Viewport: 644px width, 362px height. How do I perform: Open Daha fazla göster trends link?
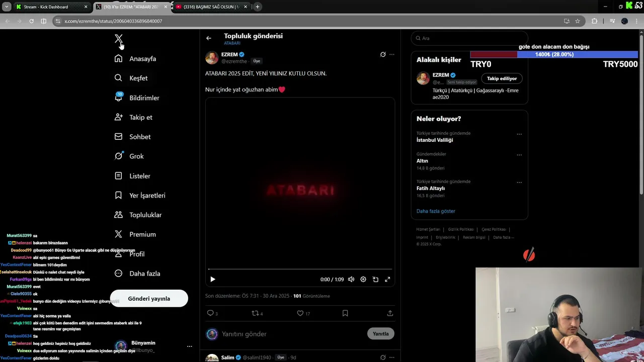pos(436,211)
